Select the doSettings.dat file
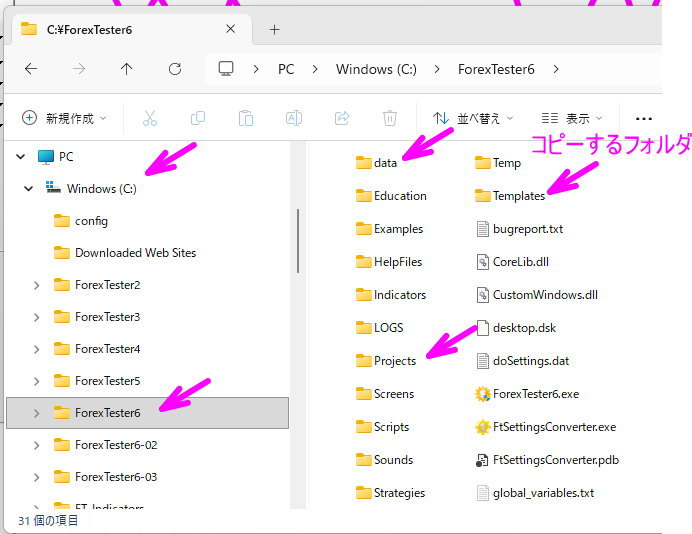Viewport: 692px width, 534px height. [523, 361]
